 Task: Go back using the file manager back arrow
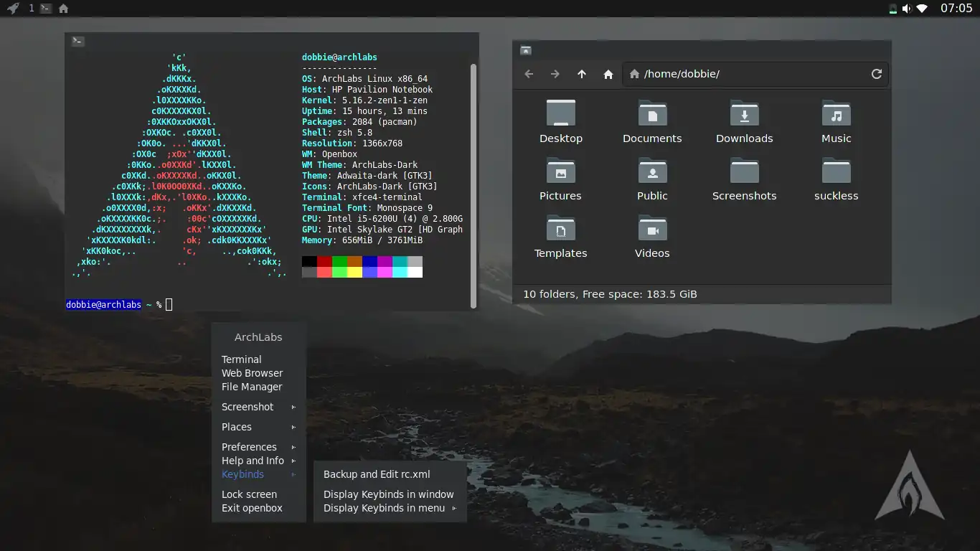[x=529, y=73]
